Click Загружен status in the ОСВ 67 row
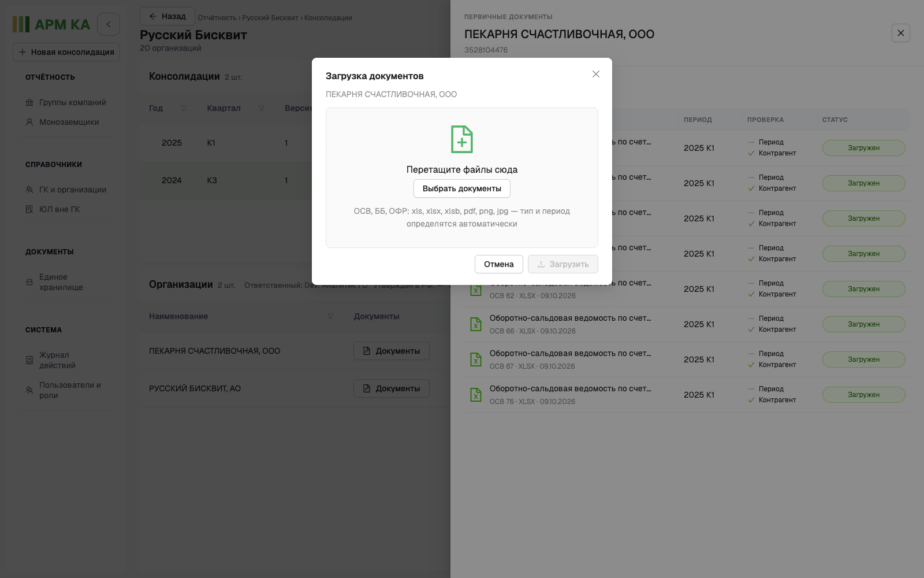This screenshot has height=578, width=924. pyautogui.click(x=864, y=360)
